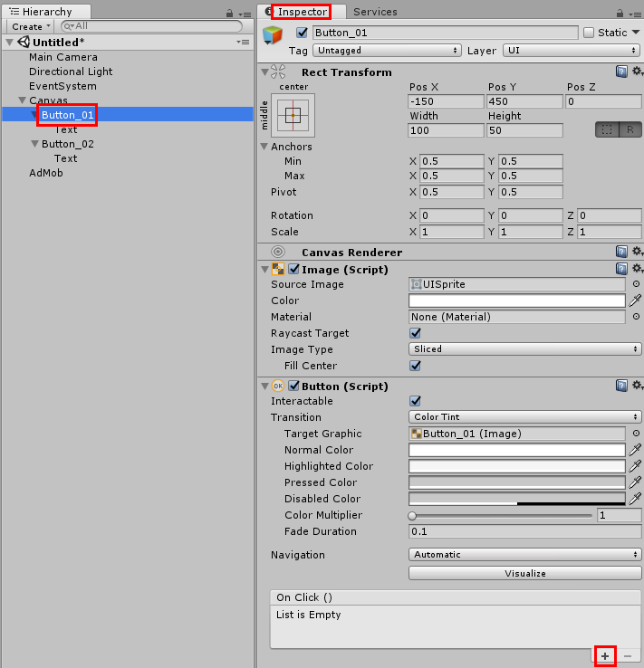644x668 pixels.
Task: Click the Width value field
Action: click(x=446, y=130)
